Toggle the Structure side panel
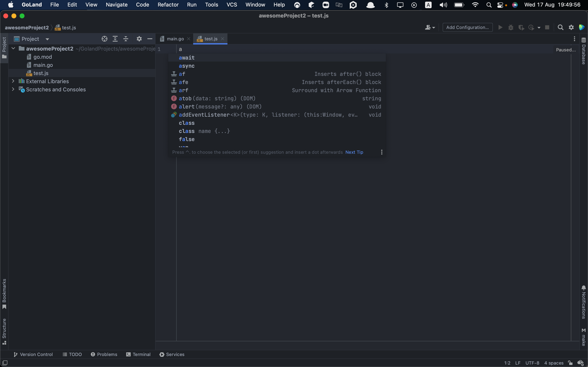Image resolution: width=588 pixels, height=367 pixels. [4, 331]
